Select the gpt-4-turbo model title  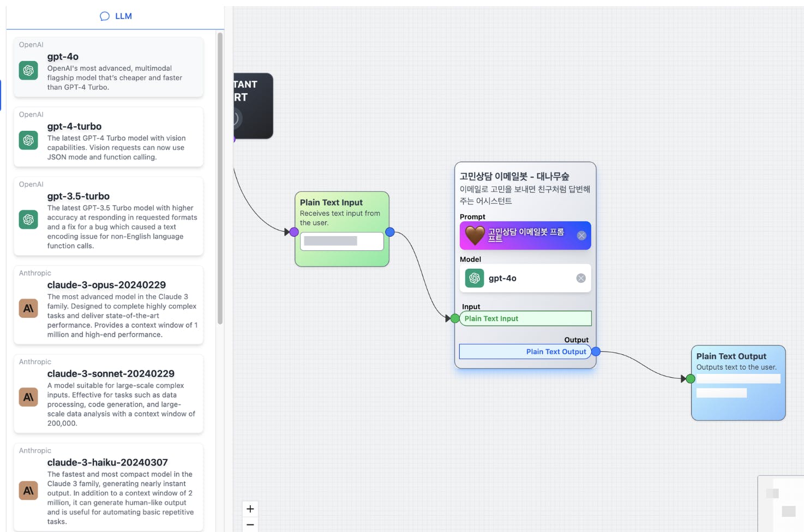tap(74, 126)
